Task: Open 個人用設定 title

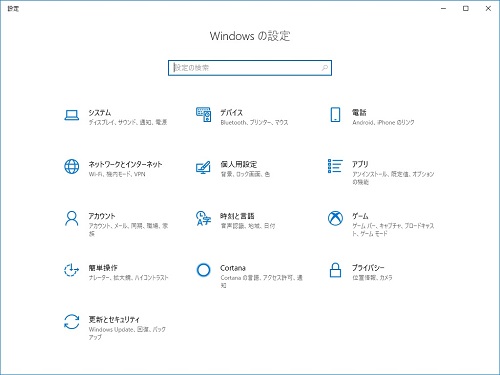Action: point(238,164)
